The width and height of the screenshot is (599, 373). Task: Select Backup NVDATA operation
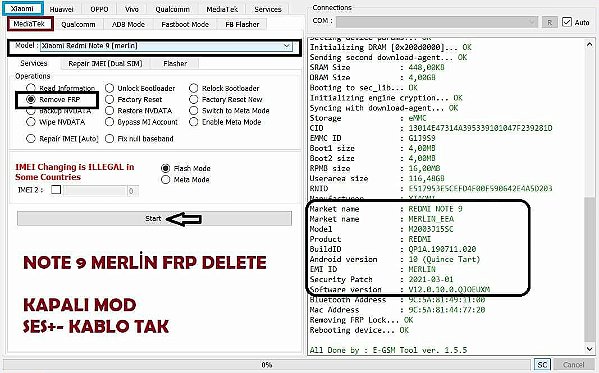point(59,111)
